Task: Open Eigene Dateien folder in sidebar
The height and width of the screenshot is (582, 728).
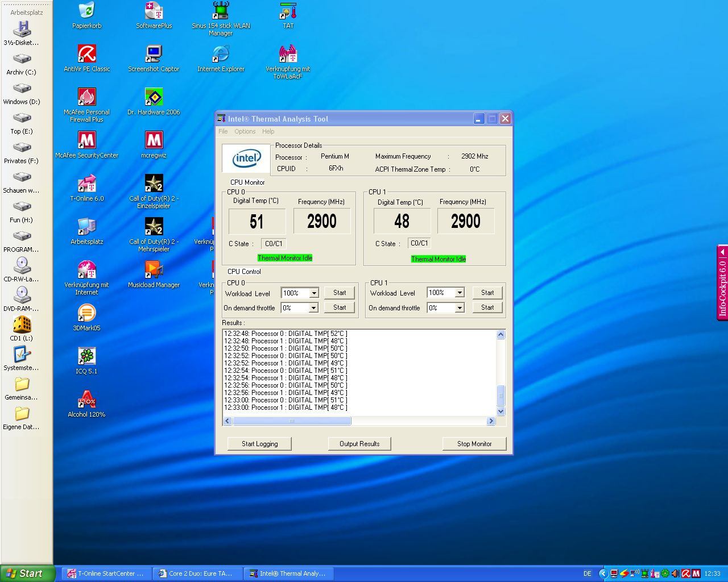Action: 22,419
